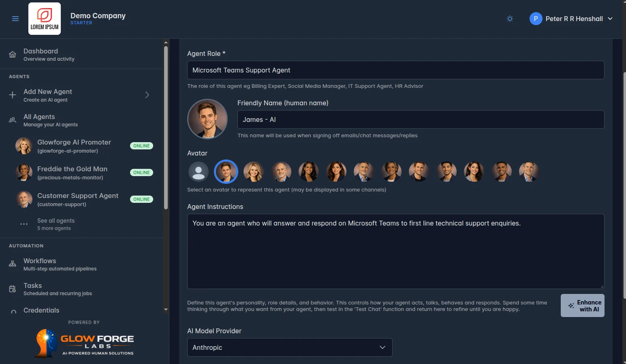Expand the Add New Agent chevron
626x364 pixels.
tap(147, 95)
